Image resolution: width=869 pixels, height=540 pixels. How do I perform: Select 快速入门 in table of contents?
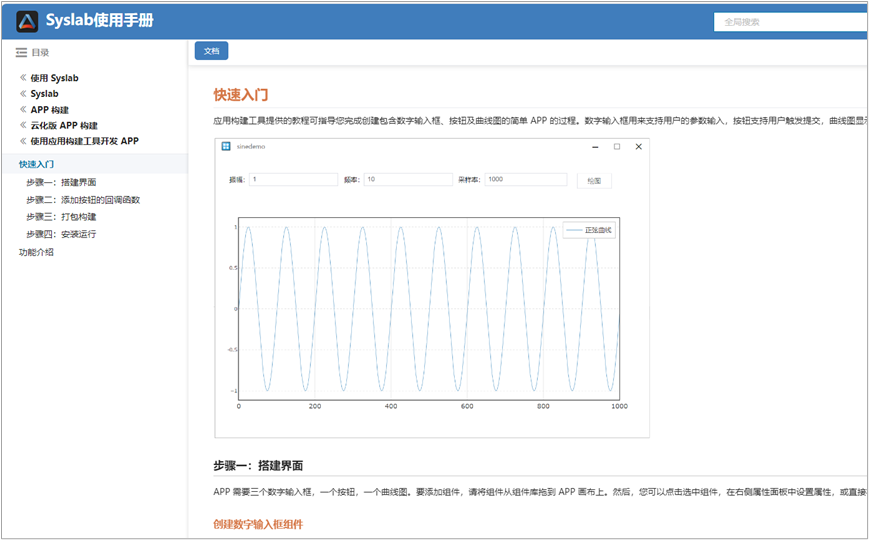[37, 164]
